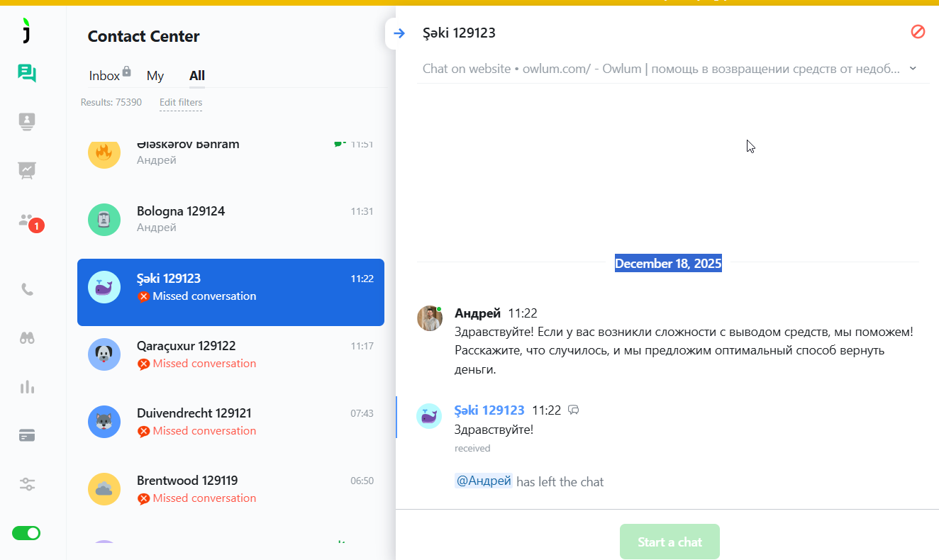
Task: Open the presentation chart icon in sidebar
Action: click(x=27, y=170)
